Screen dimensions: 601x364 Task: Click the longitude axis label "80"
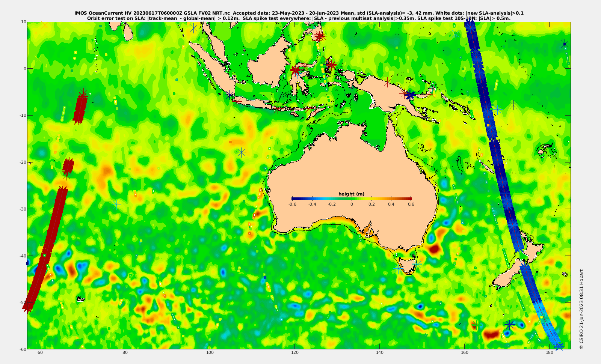pyautogui.click(x=125, y=353)
